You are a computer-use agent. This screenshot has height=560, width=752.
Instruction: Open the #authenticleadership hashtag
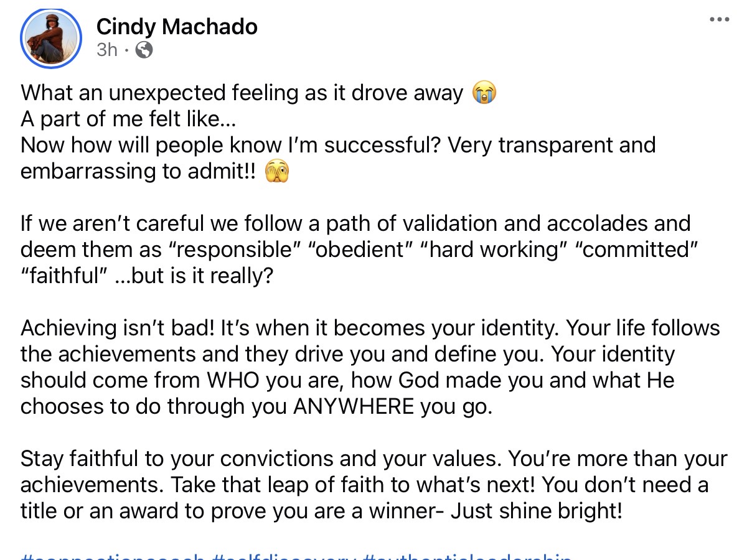[x=467, y=557]
